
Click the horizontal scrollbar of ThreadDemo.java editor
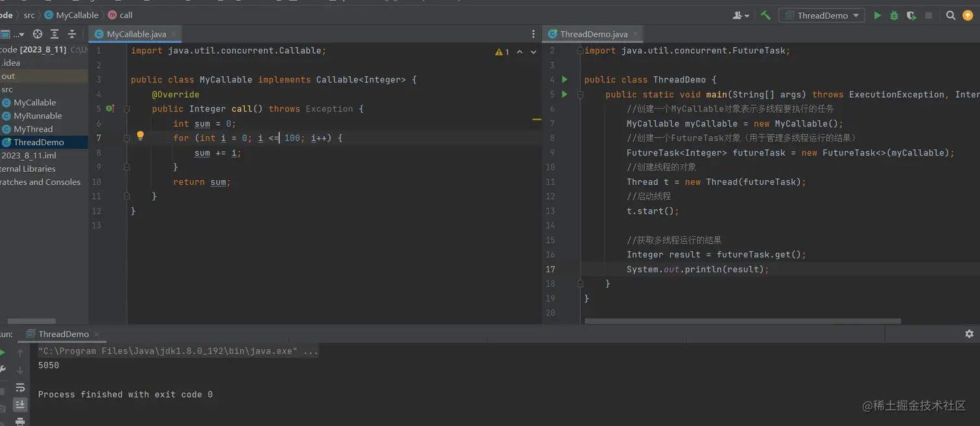(x=742, y=321)
